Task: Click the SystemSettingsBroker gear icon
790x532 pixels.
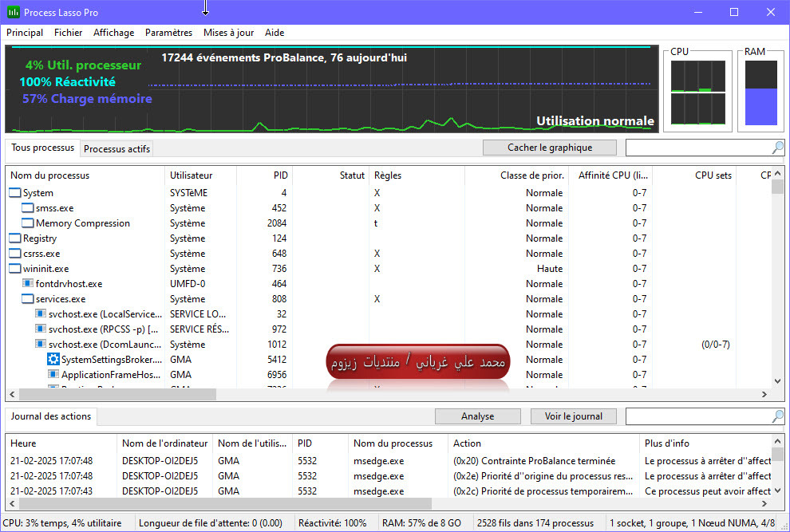Action: 53,359
